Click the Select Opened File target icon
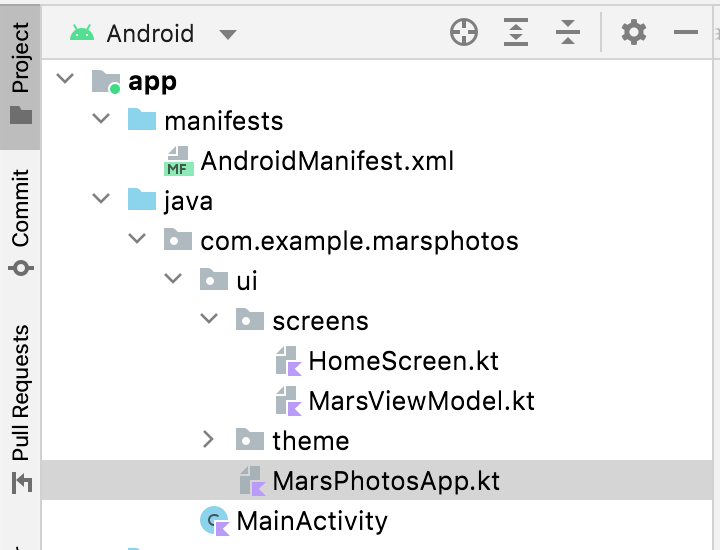The width and height of the screenshot is (720, 550). [464, 33]
